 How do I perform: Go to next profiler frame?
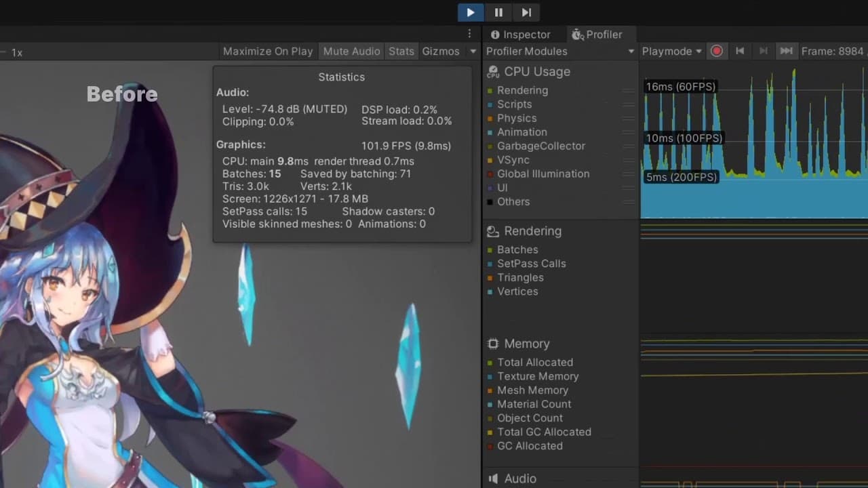763,51
